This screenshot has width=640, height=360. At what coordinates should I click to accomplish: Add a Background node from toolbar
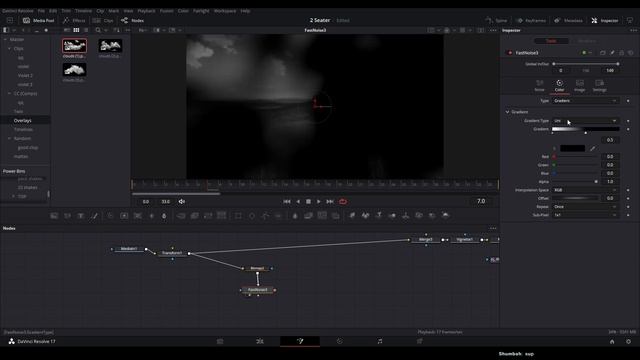click(54, 216)
